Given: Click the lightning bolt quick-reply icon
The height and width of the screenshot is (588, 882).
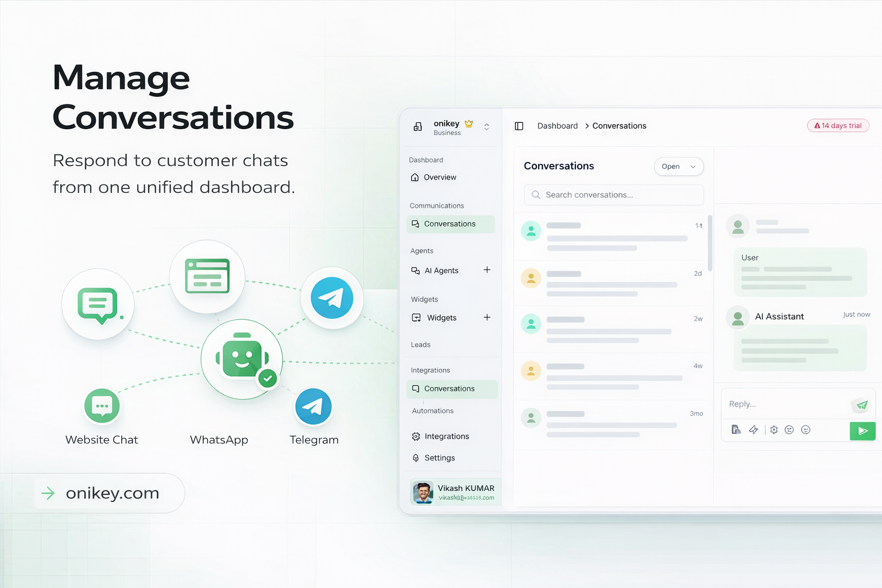Looking at the screenshot, I should point(753,430).
